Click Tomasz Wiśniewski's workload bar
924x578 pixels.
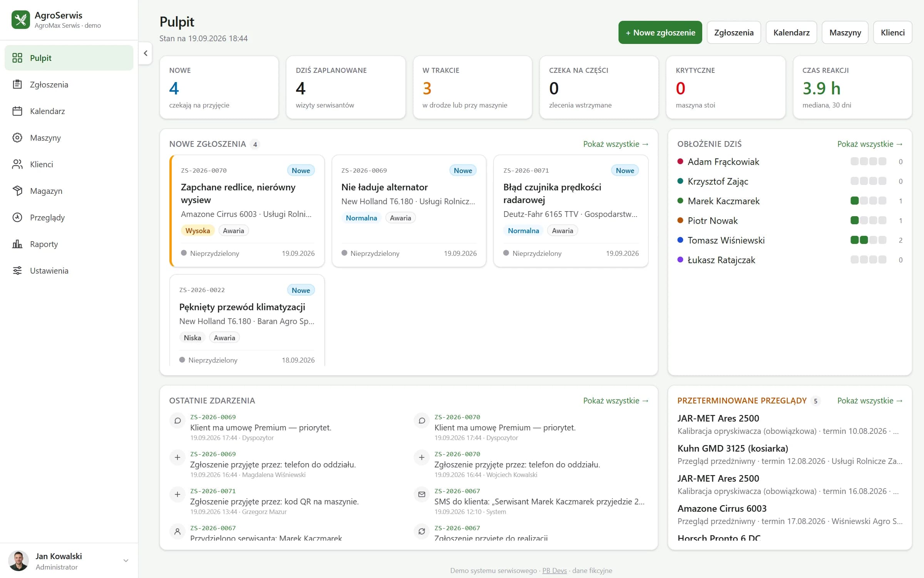(x=869, y=240)
